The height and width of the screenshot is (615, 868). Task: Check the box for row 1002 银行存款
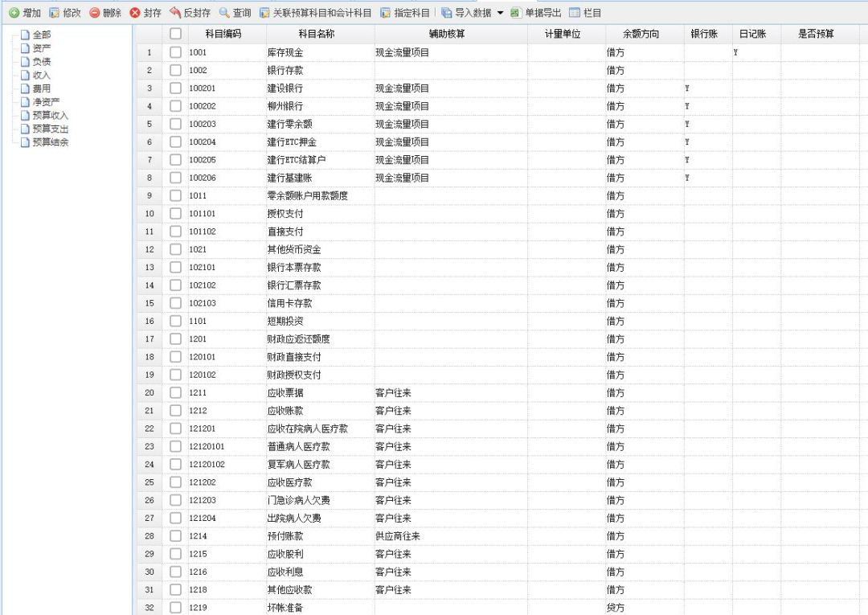click(x=175, y=70)
